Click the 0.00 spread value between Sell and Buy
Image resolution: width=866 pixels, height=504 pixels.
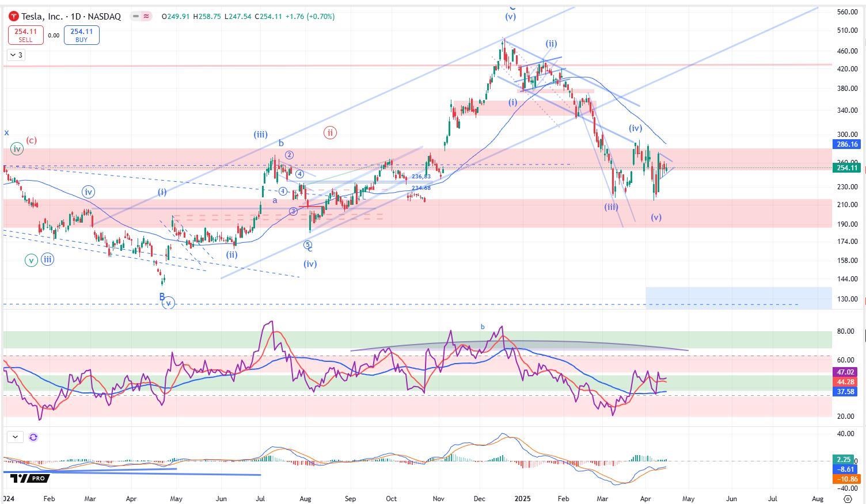[54, 36]
